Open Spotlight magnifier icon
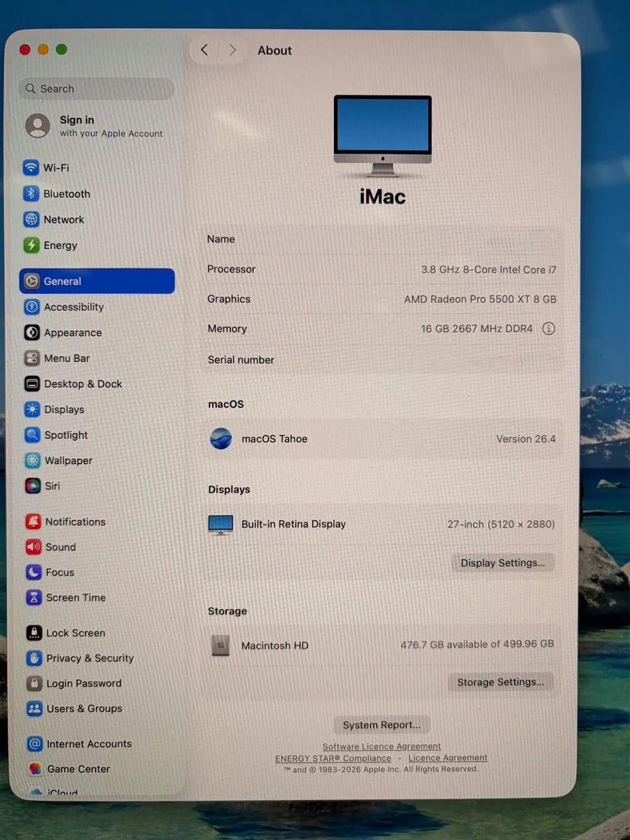Screen dimensions: 630x840 tap(32, 435)
